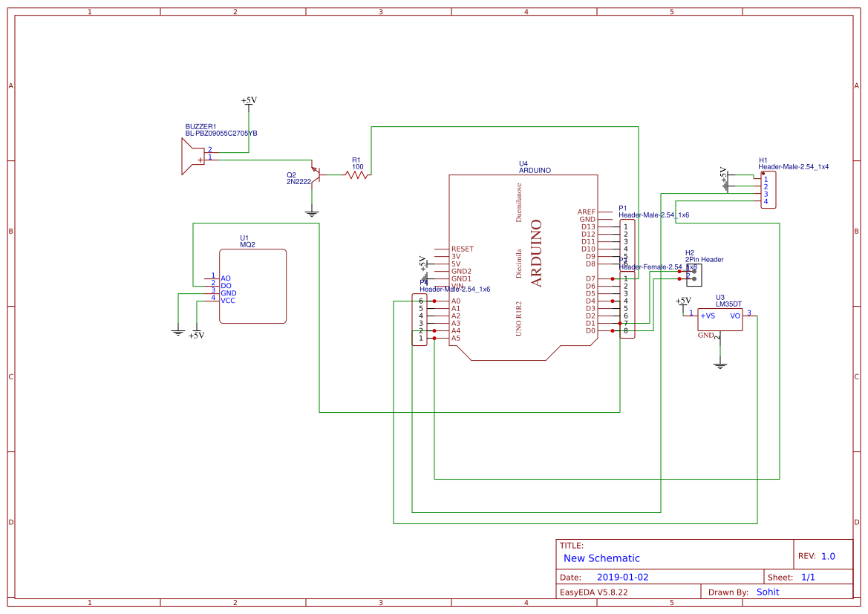Viewport: 868px width, 614px height.
Task: Click the GND pin of the LM35DT
Action: 705,336
